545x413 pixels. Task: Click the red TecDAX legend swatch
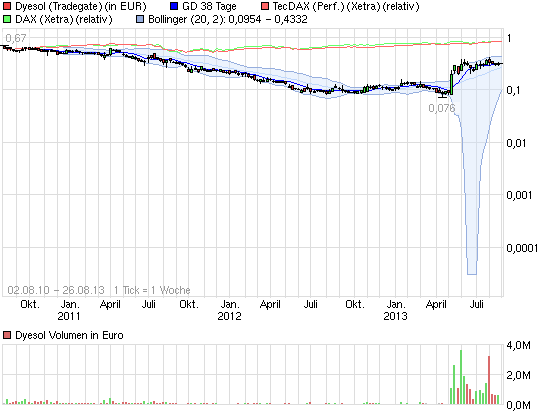pyautogui.click(x=265, y=6)
